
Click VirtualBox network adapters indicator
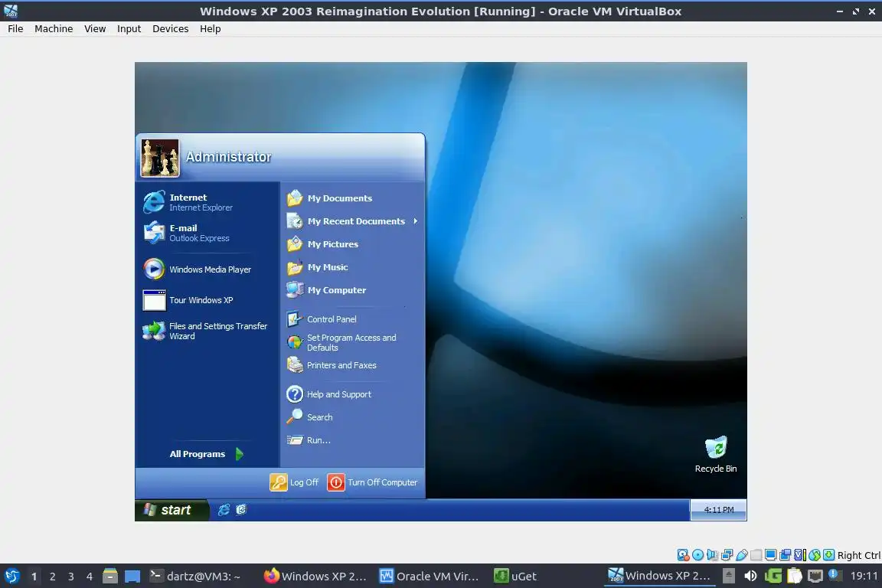(727, 555)
